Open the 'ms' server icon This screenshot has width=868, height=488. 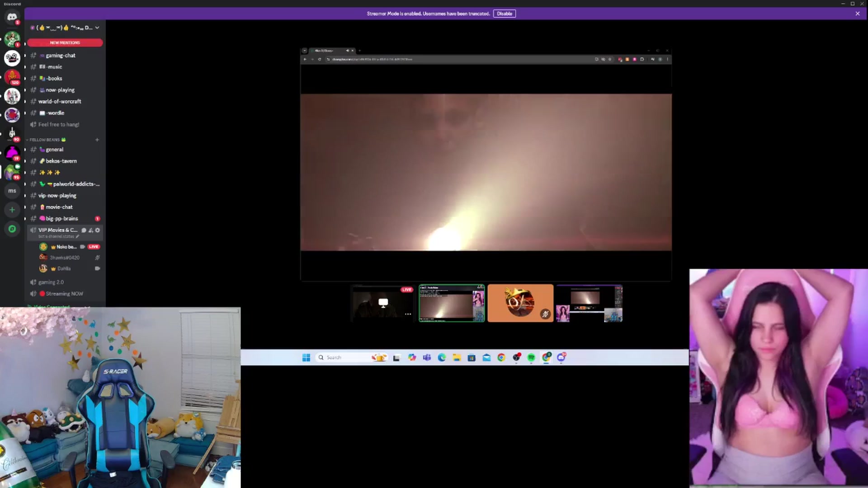pyautogui.click(x=12, y=191)
